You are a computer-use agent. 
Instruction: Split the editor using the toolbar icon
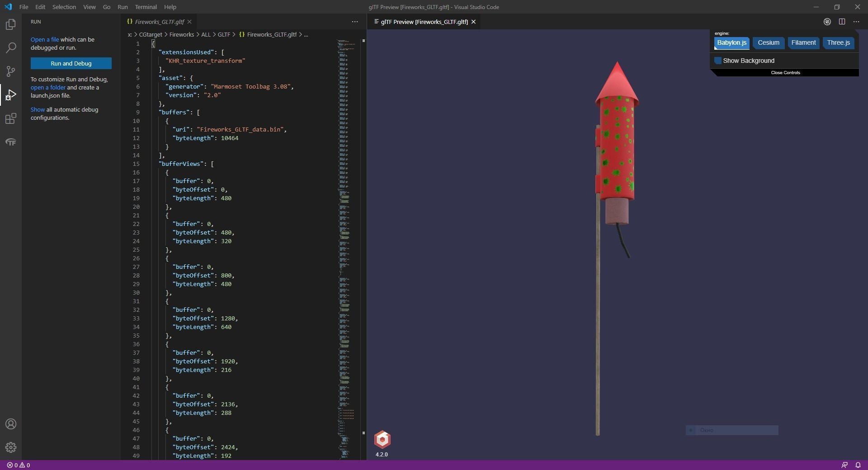tap(842, 22)
